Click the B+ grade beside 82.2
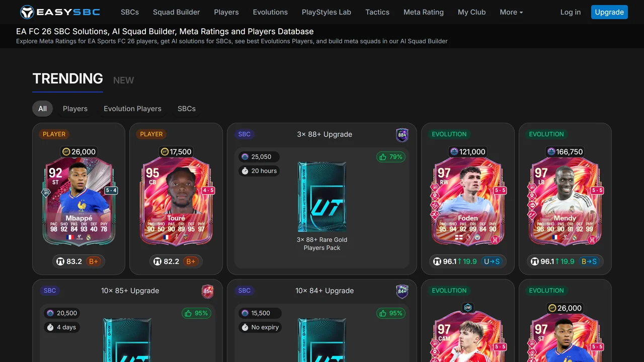 (191, 261)
